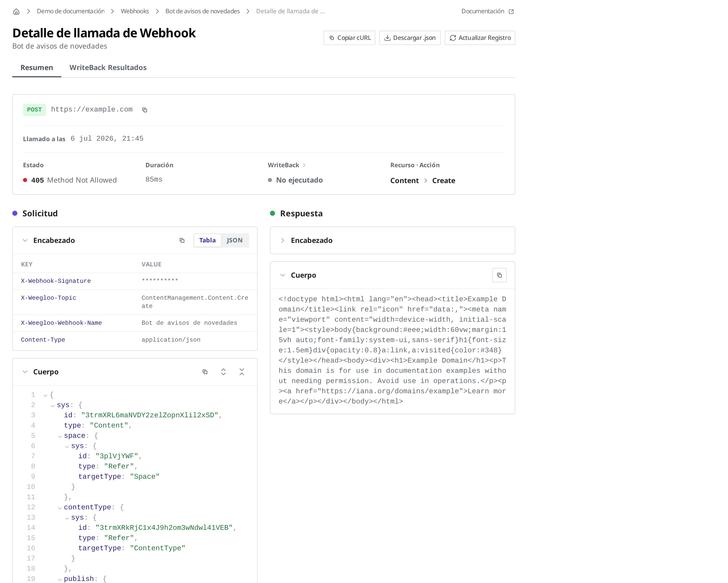Go to Webhooks breadcrumb

pos(135,12)
